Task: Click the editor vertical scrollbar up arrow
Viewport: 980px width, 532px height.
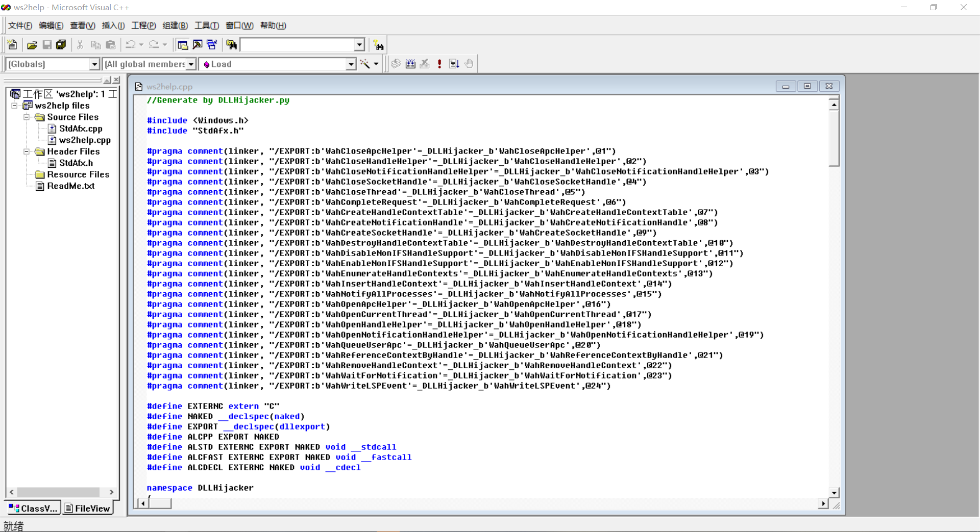Action: click(x=834, y=105)
